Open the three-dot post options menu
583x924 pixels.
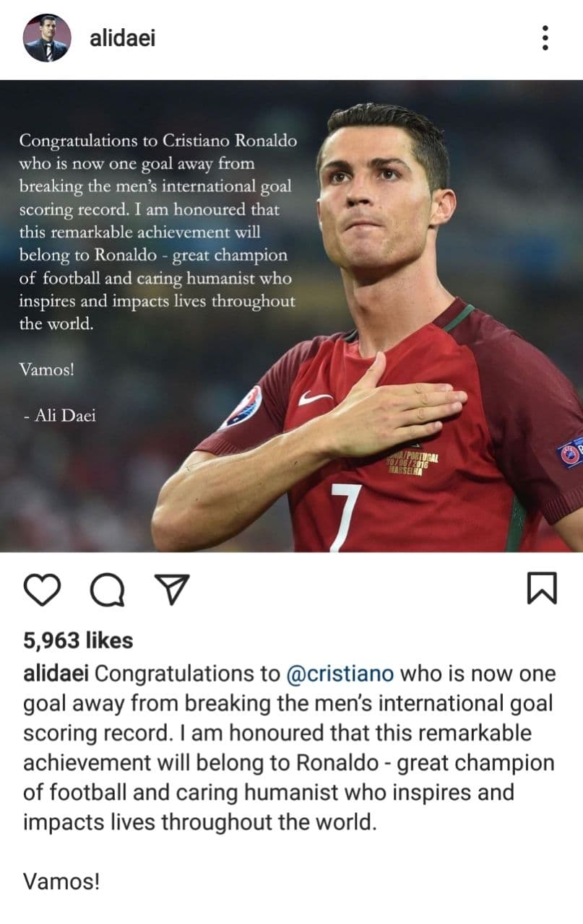coord(545,38)
